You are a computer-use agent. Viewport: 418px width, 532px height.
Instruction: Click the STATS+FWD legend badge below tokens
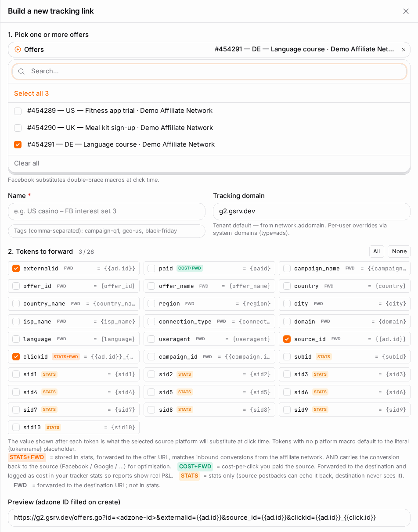coord(27,457)
